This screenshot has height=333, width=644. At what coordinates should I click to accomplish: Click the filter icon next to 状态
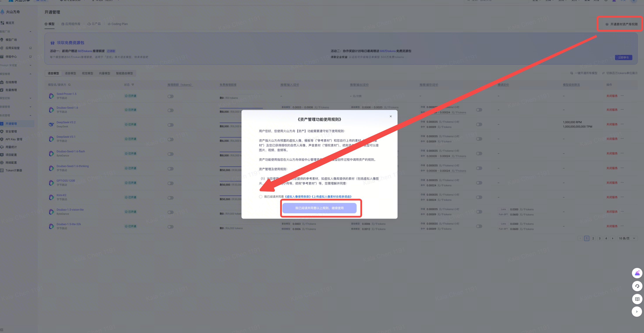(x=133, y=85)
